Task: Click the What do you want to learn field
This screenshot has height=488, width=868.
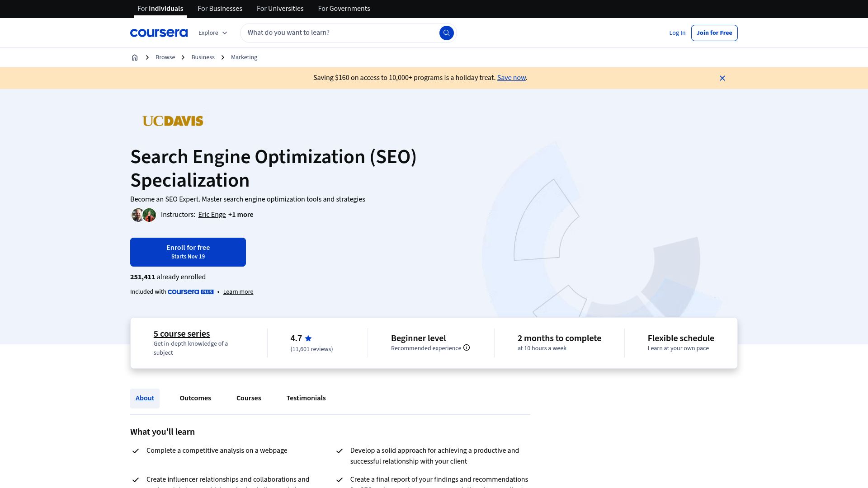Action: (339, 33)
